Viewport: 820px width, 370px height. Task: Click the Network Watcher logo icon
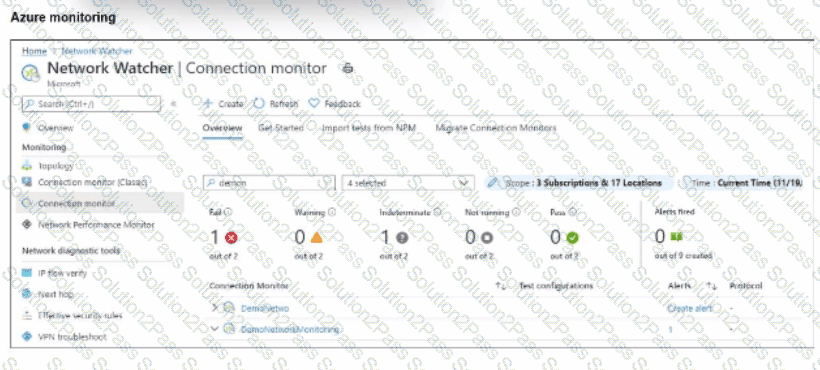tap(30, 72)
